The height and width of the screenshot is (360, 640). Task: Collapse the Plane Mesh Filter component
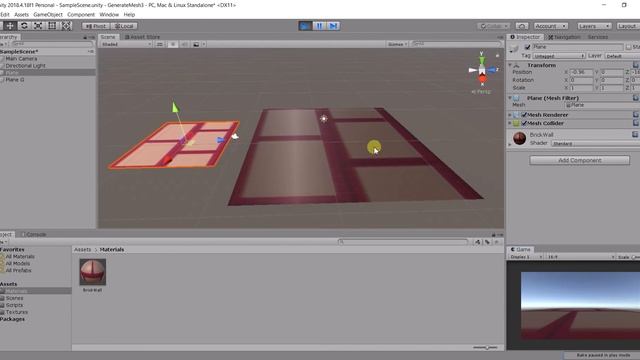point(510,98)
